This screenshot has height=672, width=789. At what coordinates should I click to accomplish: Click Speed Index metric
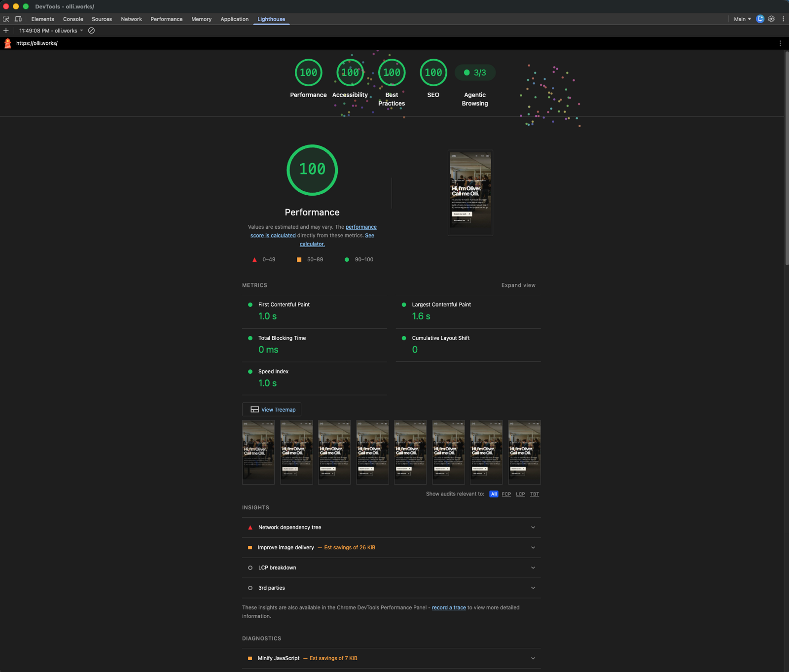coord(315,379)
